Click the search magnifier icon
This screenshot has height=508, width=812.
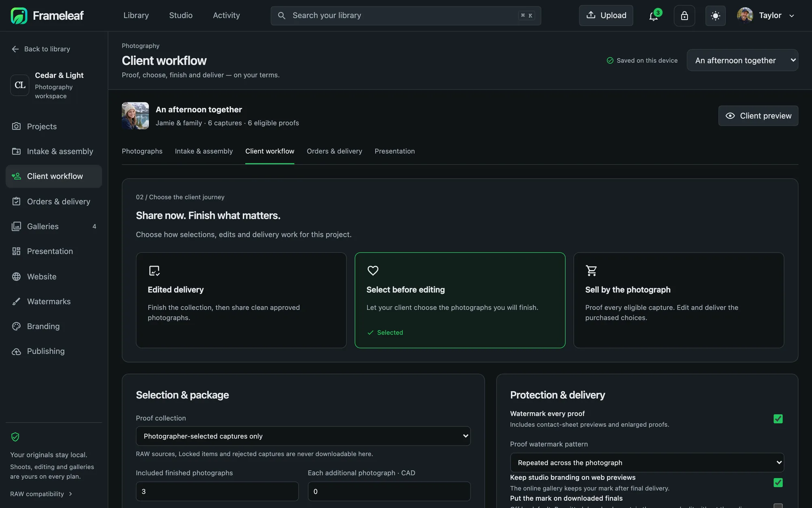coord(281,15)
